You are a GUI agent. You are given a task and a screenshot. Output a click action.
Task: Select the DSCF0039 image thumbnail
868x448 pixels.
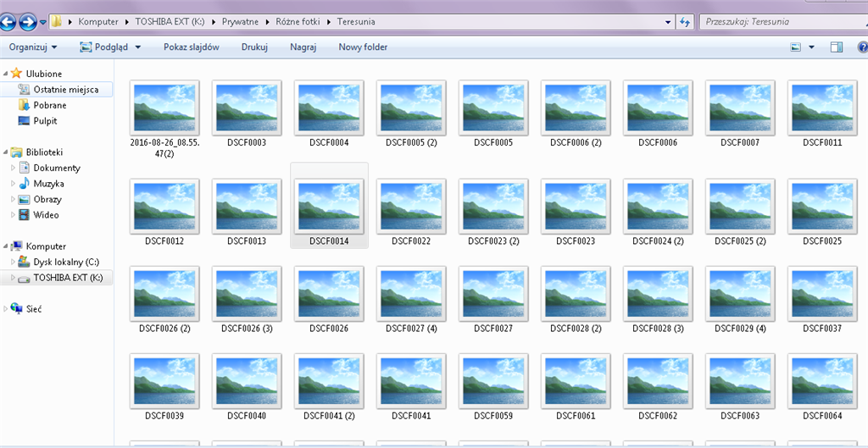164,381
